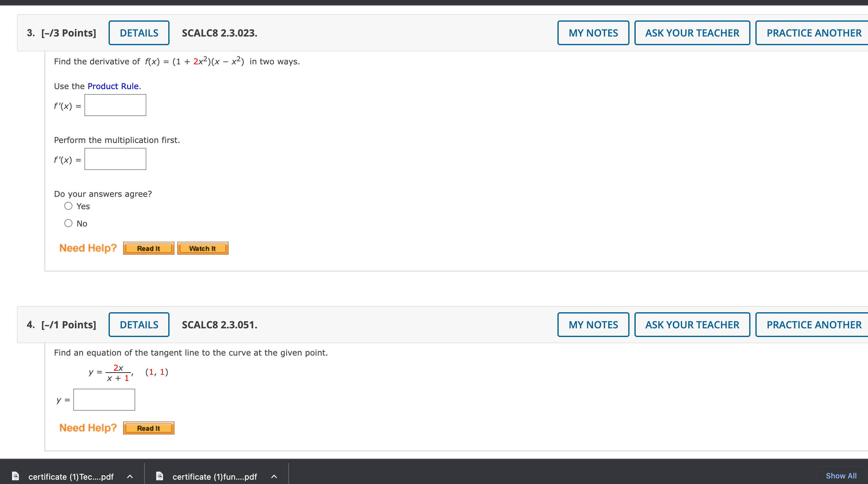Click the f'(x) Product Rule answer box
Image resolution: width=868 pixels, height=484 pixels.
coord(115,105)
